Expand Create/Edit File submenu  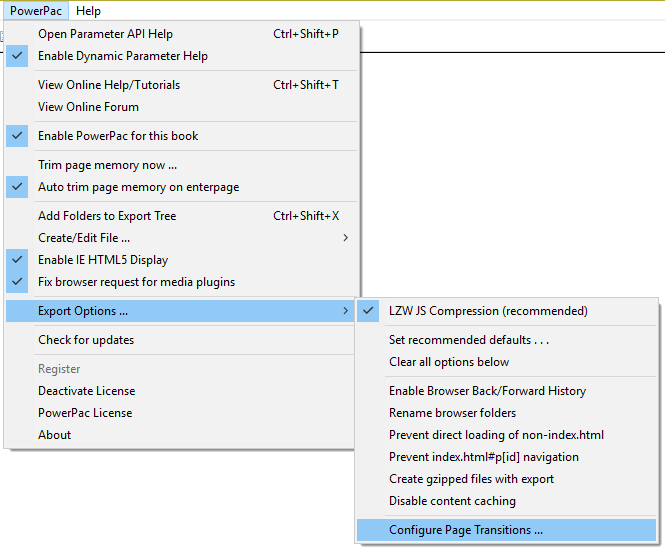click(181, 238)
